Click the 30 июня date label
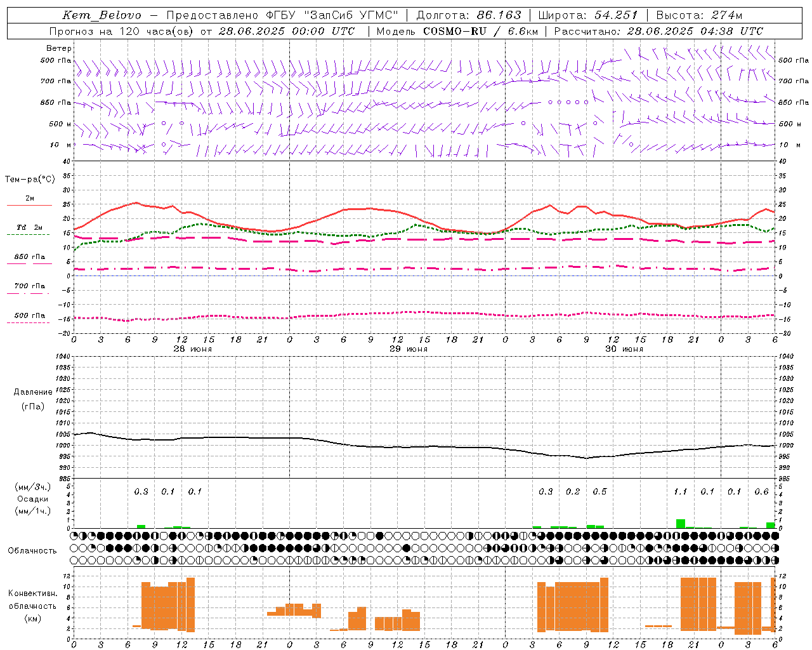 [x=624, y=348]
